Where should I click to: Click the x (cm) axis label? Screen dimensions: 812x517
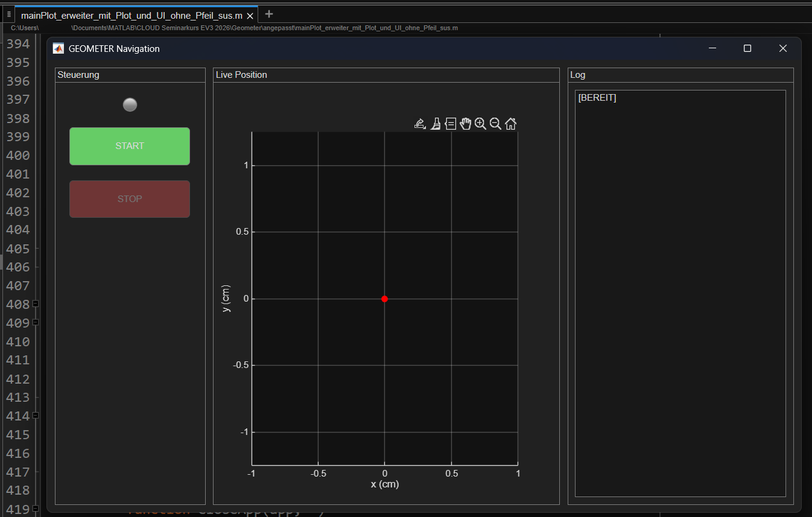point(385,484)
